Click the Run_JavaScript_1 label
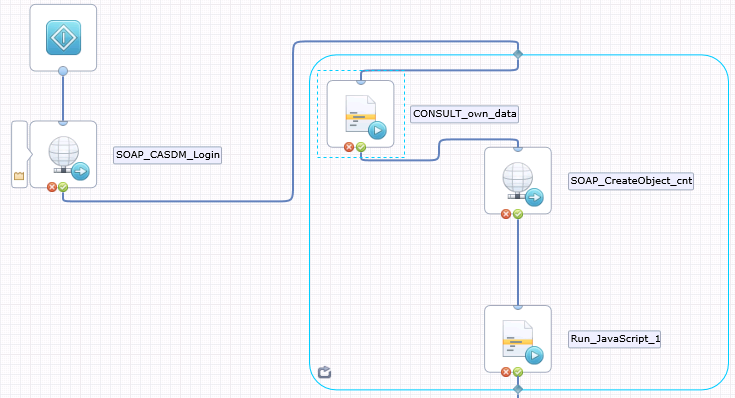The width and height of the screenshot is (735, 398). point(615,339)
